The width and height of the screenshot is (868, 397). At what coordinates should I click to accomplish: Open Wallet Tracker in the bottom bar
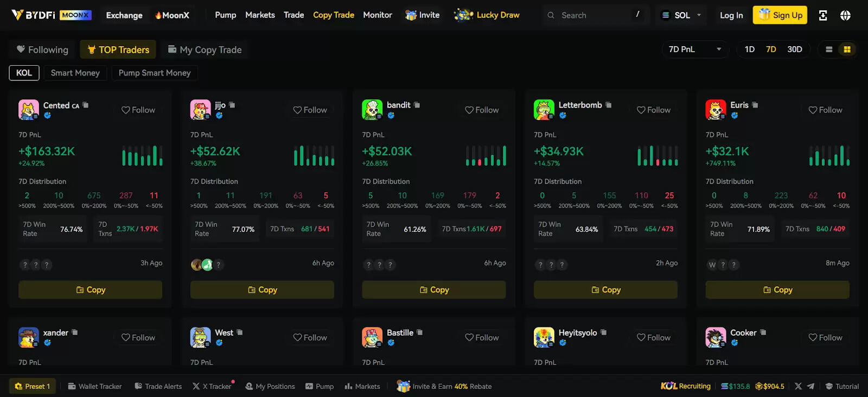click(95, 386)
